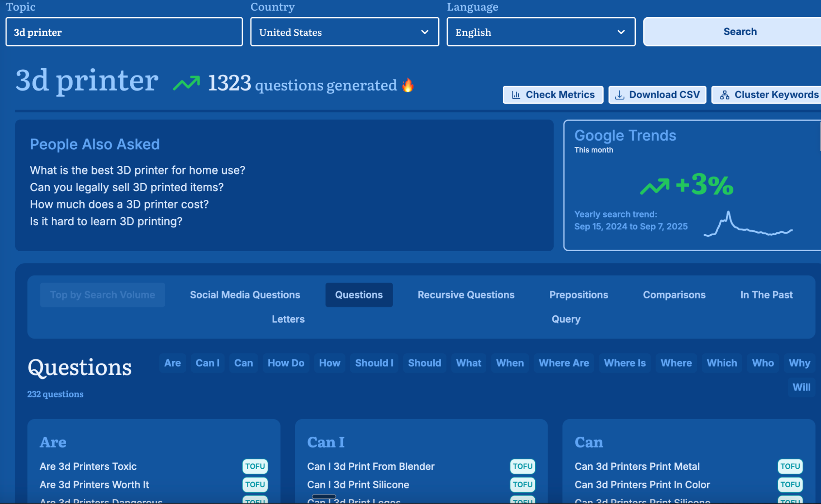Click the Topic input field
Screen dimensions: 821x504
124,32
